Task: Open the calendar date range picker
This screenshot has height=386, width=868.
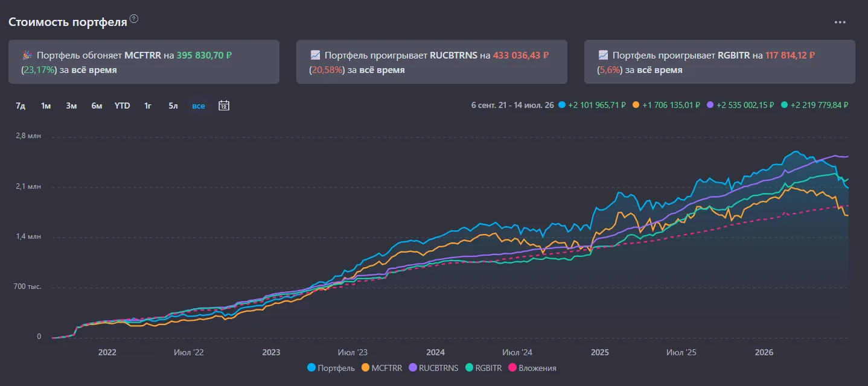Action: click(x=223, y=106)
